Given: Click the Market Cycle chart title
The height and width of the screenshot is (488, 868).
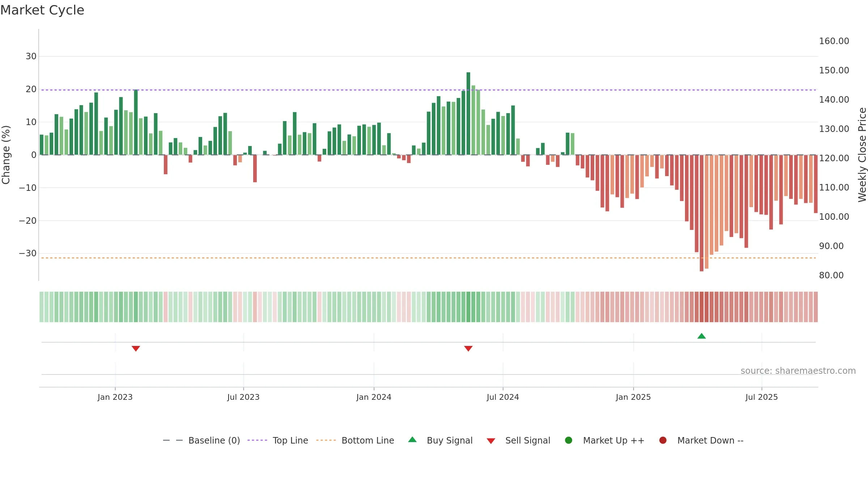Looking at the screenshot, I should pos(42,10).
